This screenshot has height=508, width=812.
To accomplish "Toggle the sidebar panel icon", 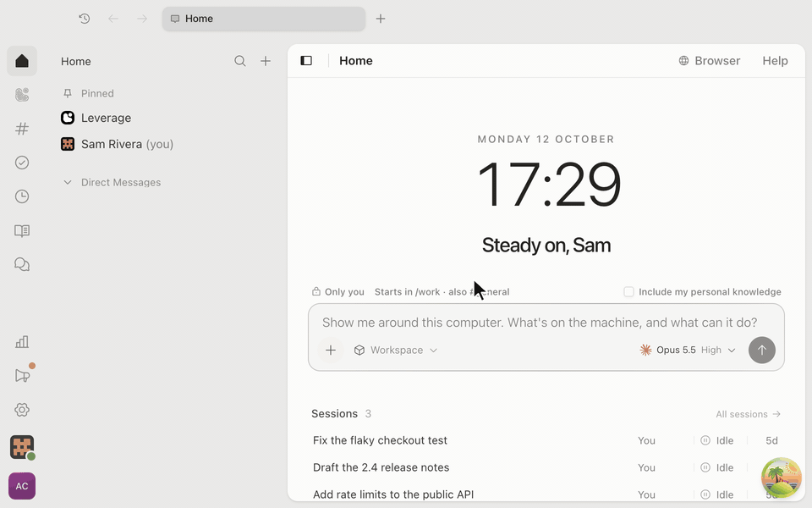I will coord(306,61).
